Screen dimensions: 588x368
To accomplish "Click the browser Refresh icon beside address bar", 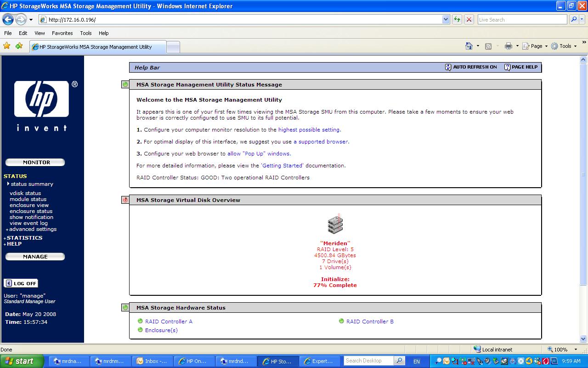I will tap(457, 19).
